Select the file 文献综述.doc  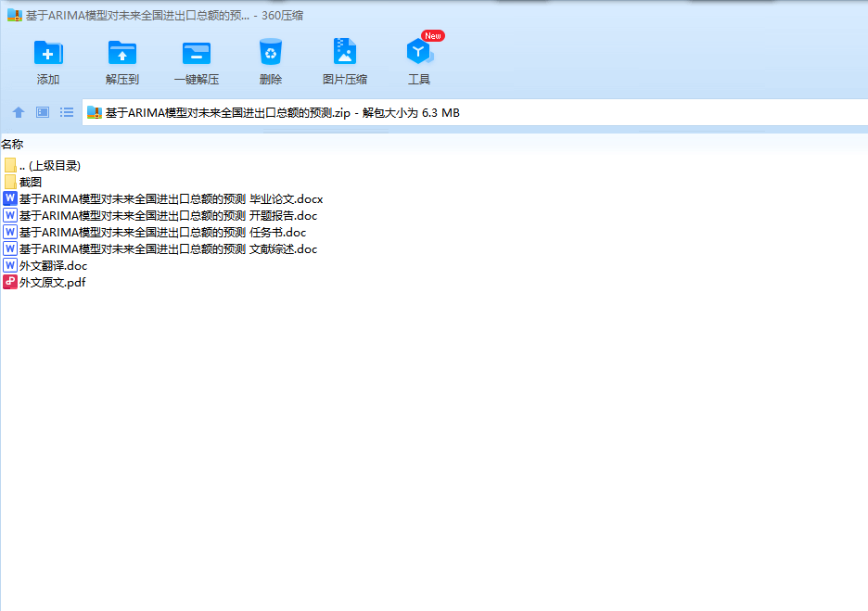click(x=168, y=248)
